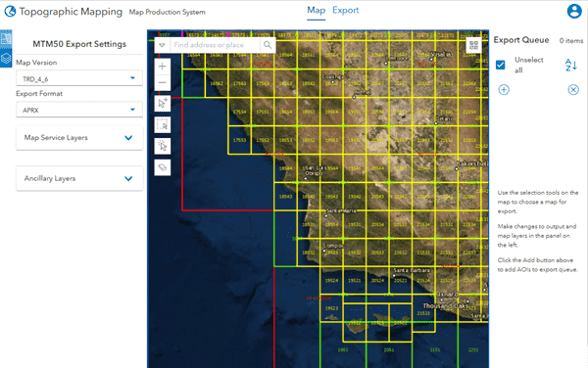Open the user account profile icon
The height and width of the screenshot is (368, 588).
[x=574, y=11]
